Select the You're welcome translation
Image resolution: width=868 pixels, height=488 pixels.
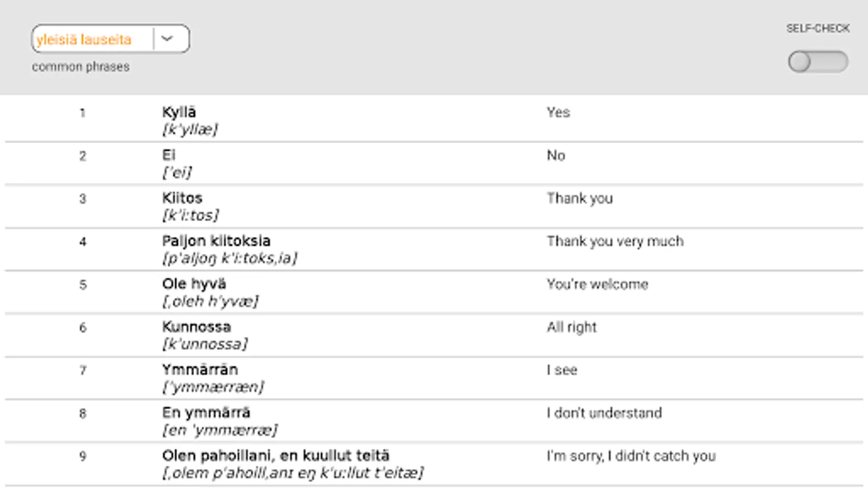click(x=597, y=284)
